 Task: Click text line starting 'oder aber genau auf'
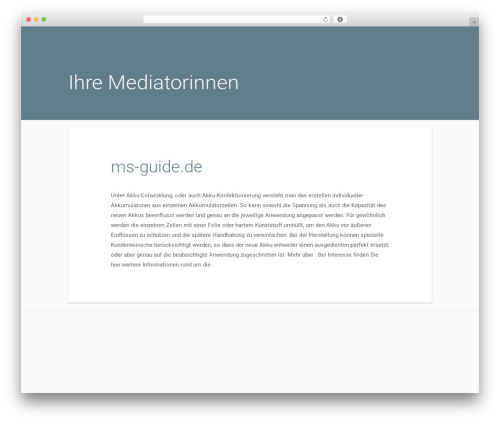pos(245,255)
